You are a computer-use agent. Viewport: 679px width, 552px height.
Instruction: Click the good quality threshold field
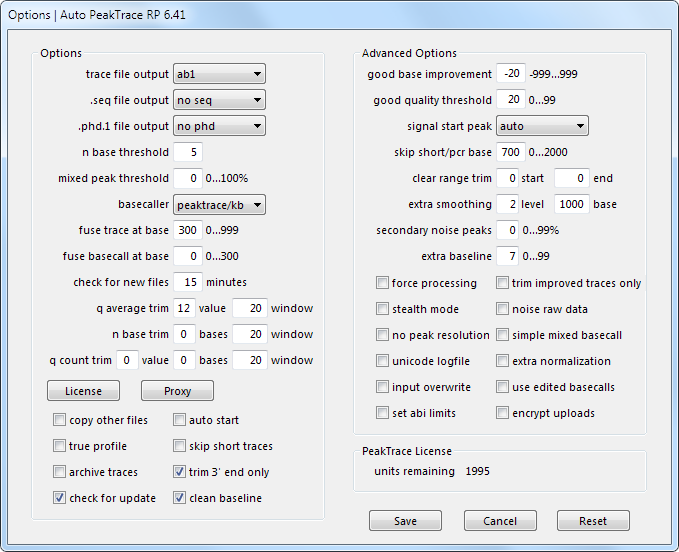tap(511, 100)
